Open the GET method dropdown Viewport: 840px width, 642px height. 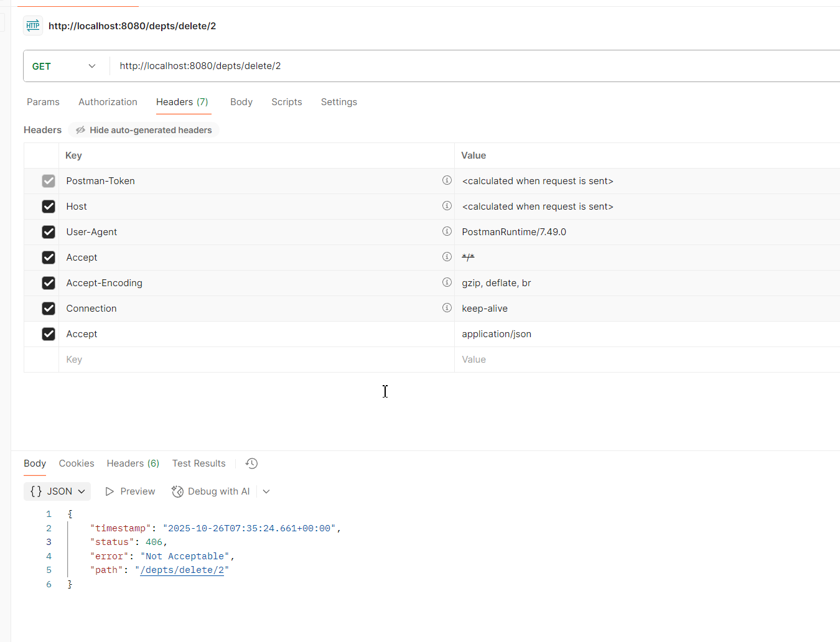coord(65,66)
